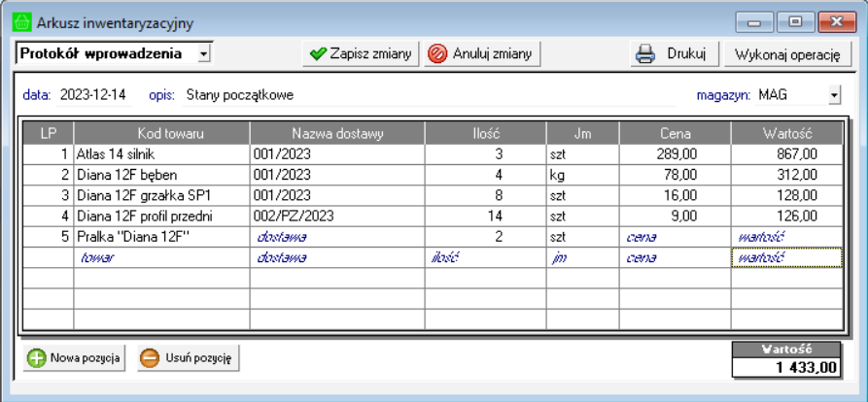The width and height of the screenshot is (868, 402).
Task: Click the printer icon for Drukuj
Action: pyautogui.click(x=645, y=54)
